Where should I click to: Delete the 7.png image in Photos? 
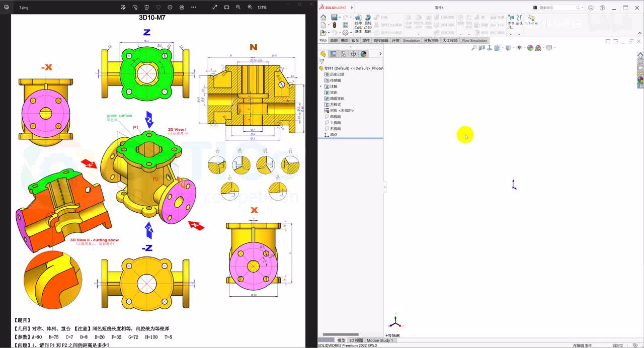click(146, 8)
